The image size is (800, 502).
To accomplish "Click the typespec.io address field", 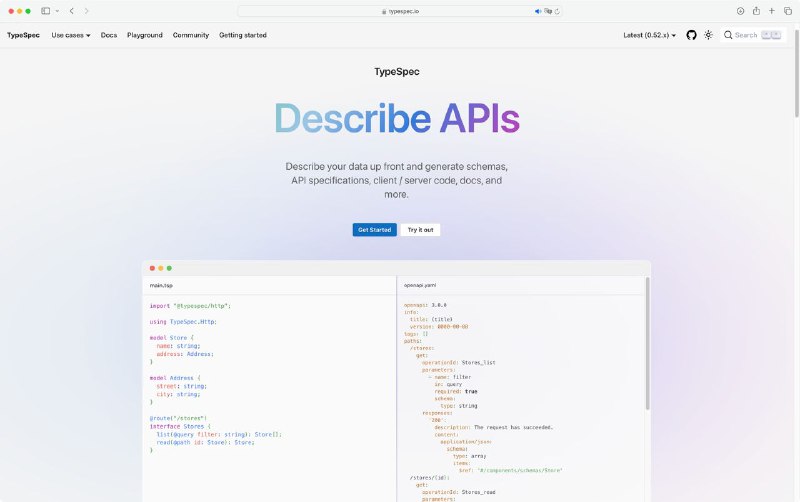I will tap(399, 11).
